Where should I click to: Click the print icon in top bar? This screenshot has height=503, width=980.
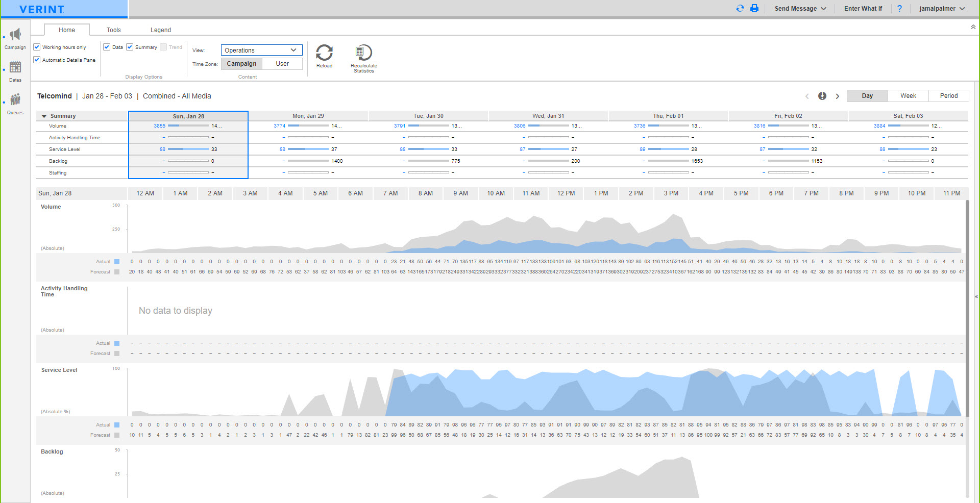tap(754, 8)
